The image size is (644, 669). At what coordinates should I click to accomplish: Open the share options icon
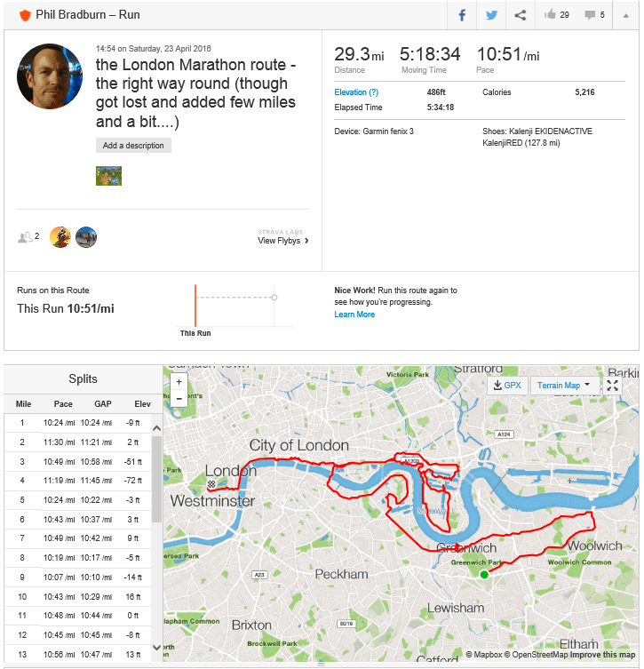[x=521, y=15]
